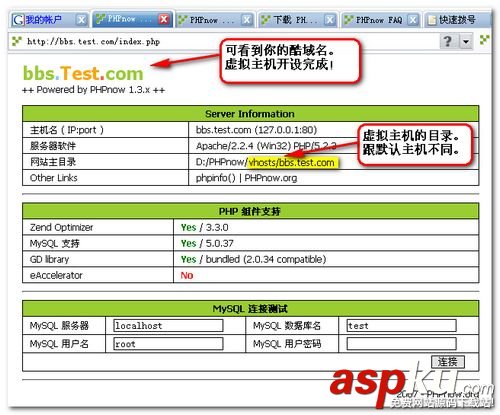This screenshot has width=500, height=415.
Task: Click the site favicon in address bar
Action: pyautogui.click(x=17, y=41)
